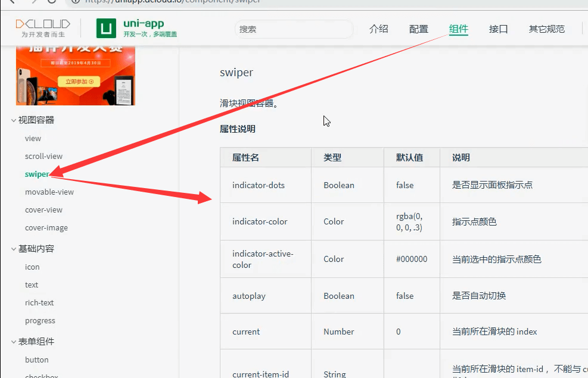Viewport: 588px width, 378px height.
Task: Select swiper in the sidebar
Action: tap(37, 174)
